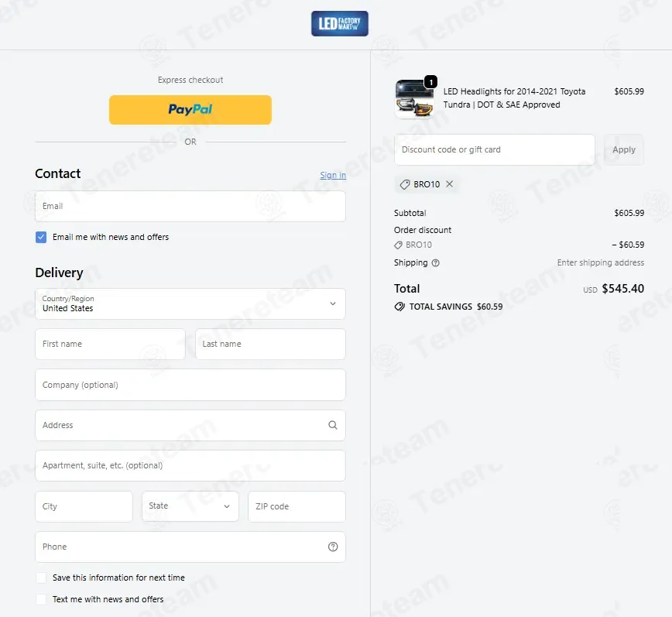Click the Discount code or gift card field
This screenshot has height=617, width=672.
tap(495, 149)
